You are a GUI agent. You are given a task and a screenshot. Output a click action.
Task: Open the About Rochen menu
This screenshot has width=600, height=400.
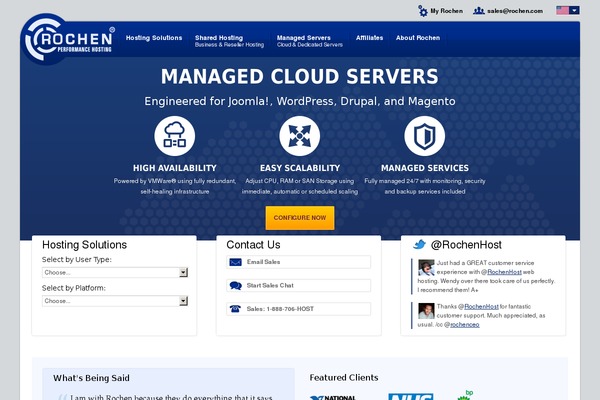418,38
